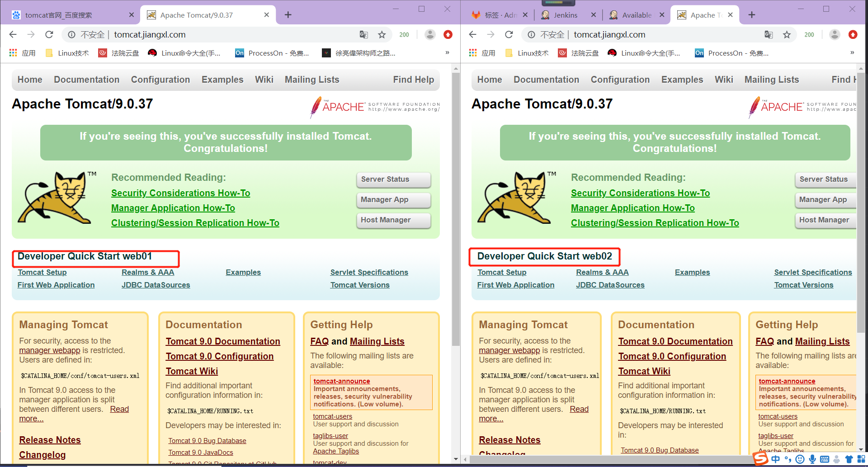The width and height of the screenshot is (868, 467).
Task: Open translate icon in left address bar
Action: [x=363, y=34]
